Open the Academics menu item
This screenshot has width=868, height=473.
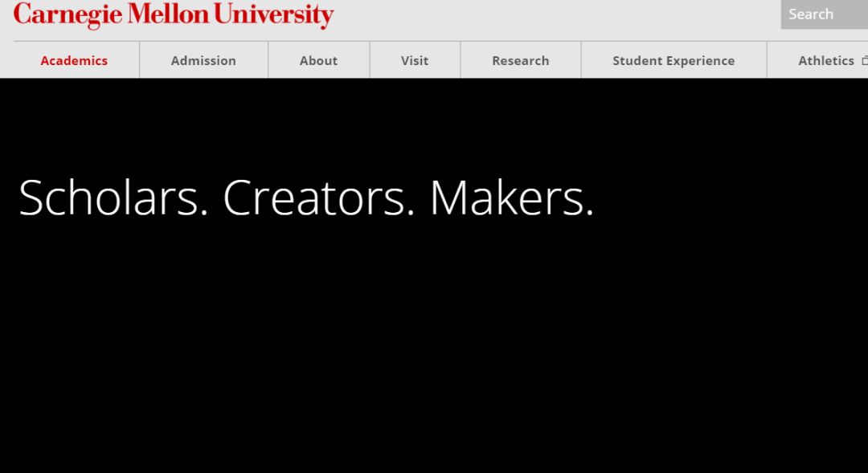pyautogui.click(x=74, y=60)
